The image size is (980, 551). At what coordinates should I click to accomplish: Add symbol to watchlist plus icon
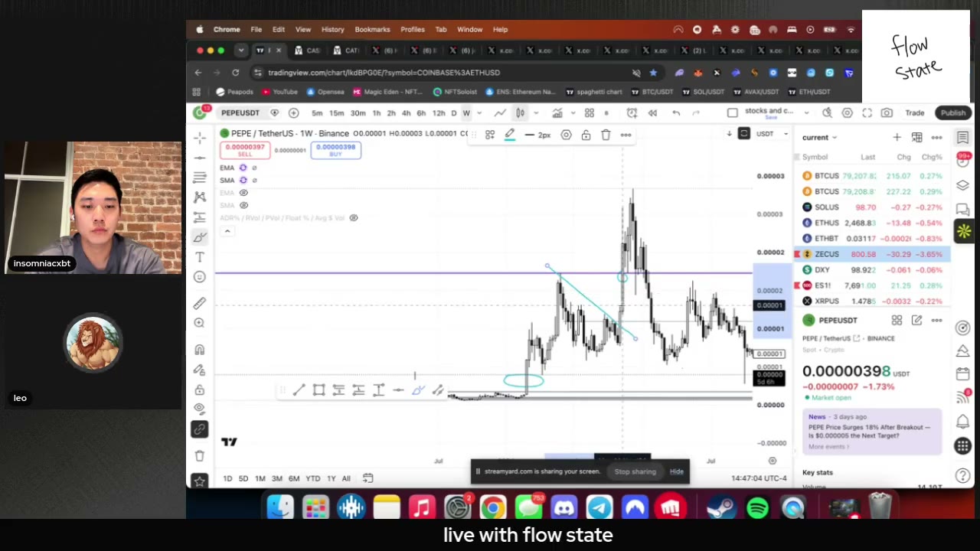click(x=897, y=138)
